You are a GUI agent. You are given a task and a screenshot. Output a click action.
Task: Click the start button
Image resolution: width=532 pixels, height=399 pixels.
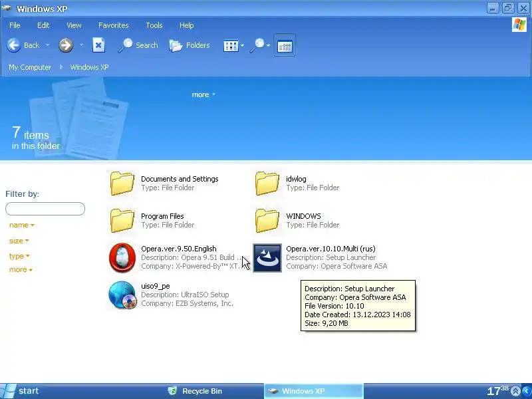(21, 391)
